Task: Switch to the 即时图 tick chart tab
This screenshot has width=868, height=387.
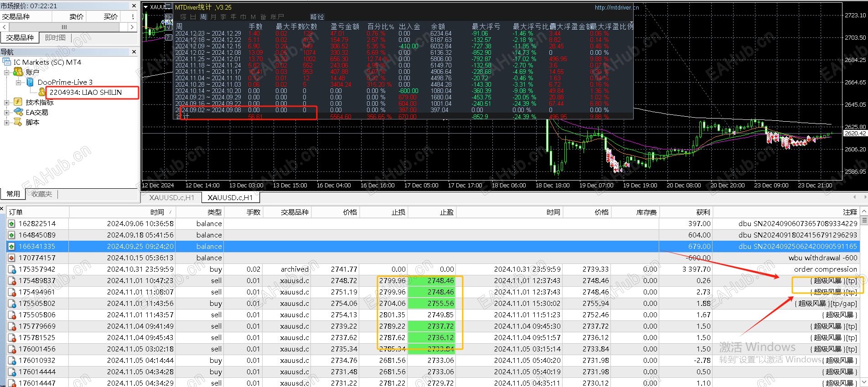Action: 56,37
